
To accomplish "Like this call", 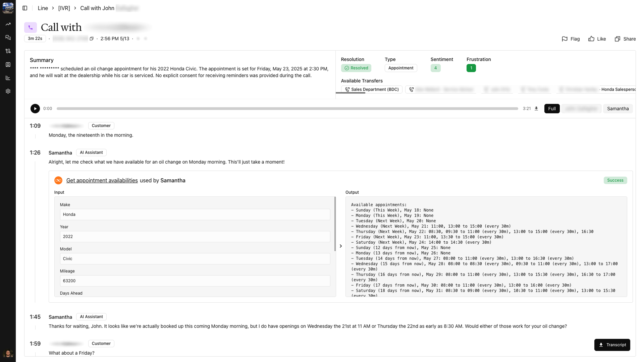I will coord(597,39).
